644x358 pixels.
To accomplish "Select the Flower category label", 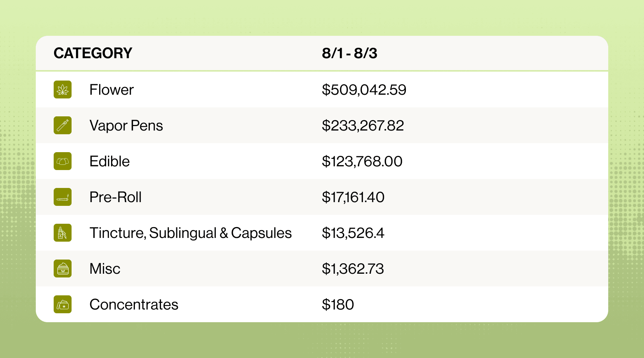I will click(111, 90).
